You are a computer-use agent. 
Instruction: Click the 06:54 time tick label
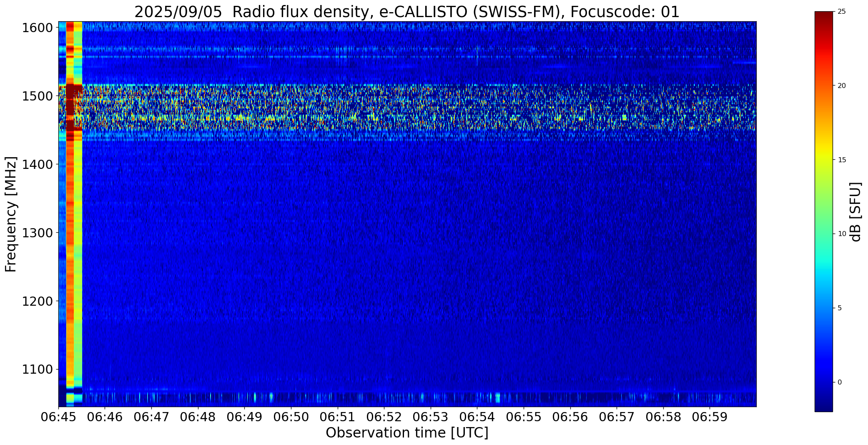477,417
